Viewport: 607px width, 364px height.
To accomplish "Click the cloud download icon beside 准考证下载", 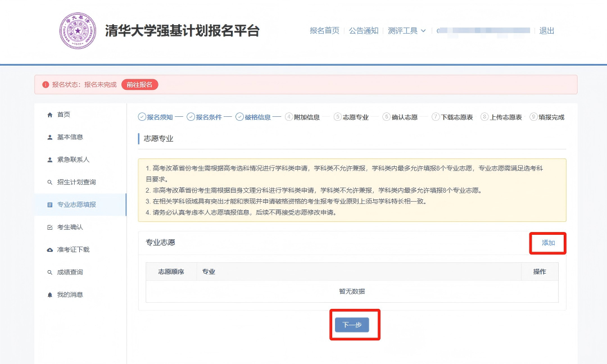I will click(50, 249).
